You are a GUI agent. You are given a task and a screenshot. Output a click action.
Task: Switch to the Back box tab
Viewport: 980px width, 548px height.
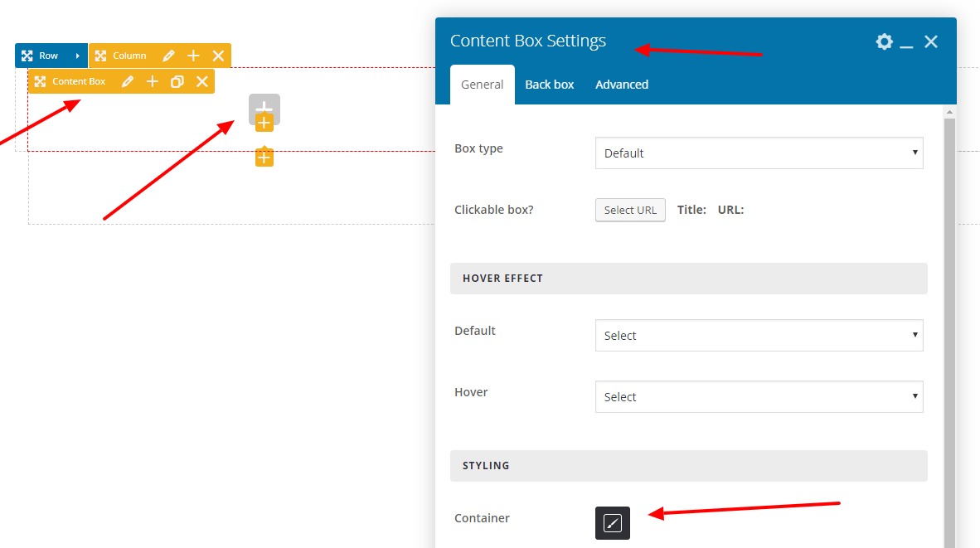(550, 85)
